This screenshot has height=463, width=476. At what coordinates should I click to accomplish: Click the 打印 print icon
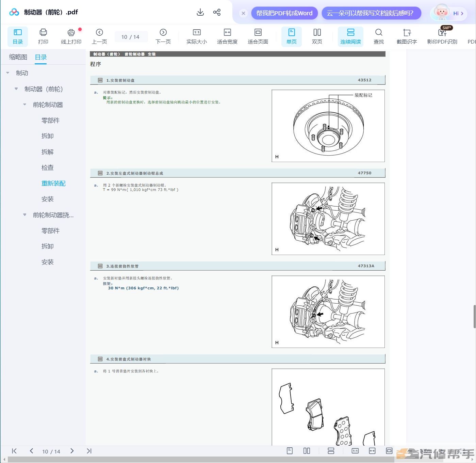pyautogui.click(x=43, y=36)
